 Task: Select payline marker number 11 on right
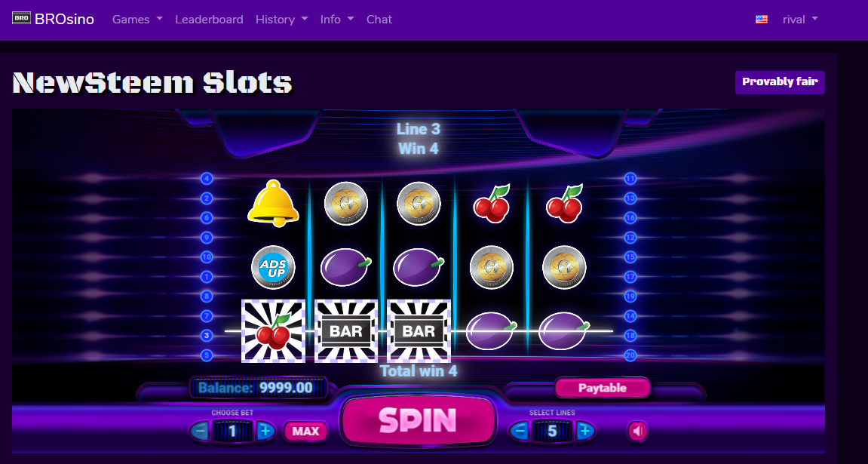(x=630, y=178)
